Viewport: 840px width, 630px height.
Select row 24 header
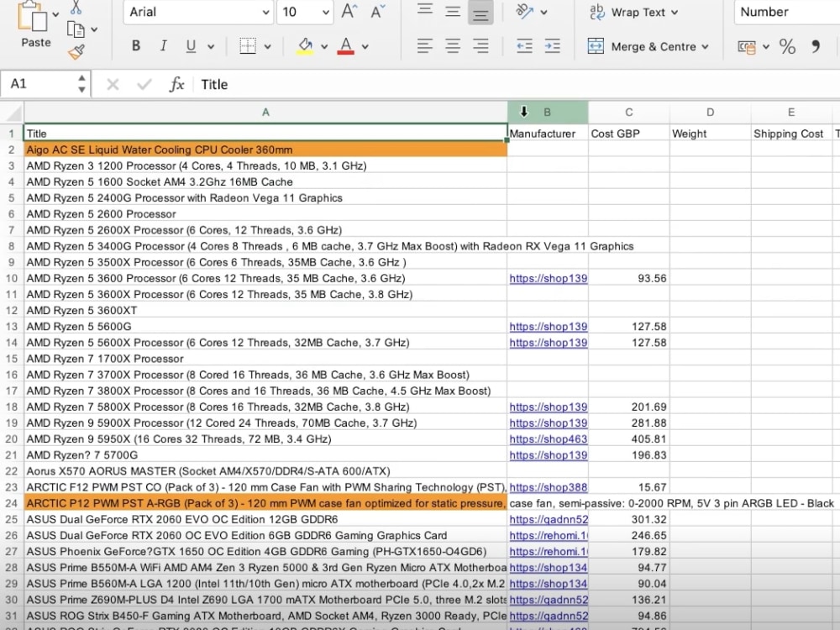pos(12,503)
